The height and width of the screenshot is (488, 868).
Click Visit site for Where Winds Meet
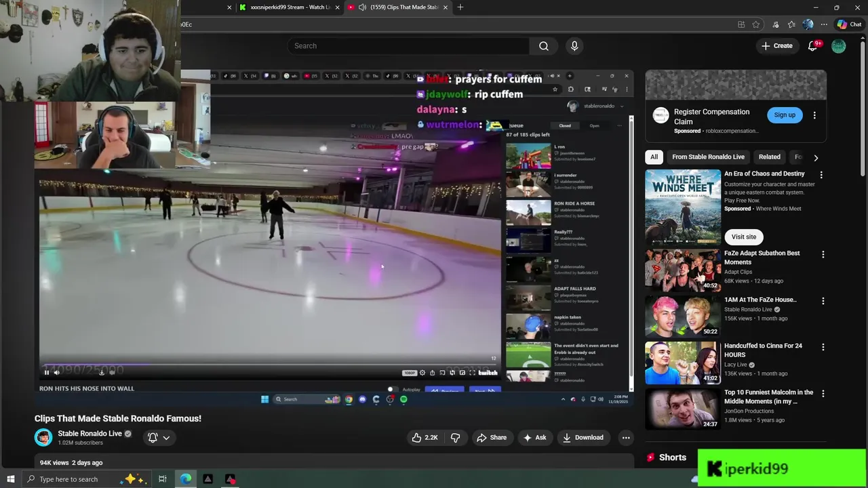tap(744, 237)
